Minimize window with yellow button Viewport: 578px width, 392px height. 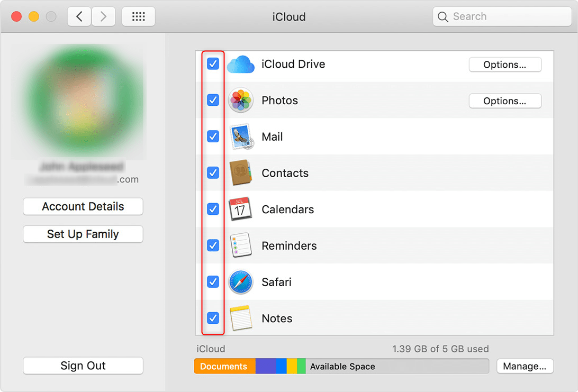[x=34, y=16]
